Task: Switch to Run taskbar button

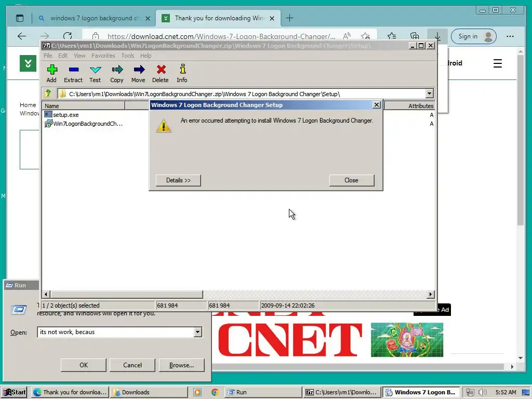Action: [x=263, y=392]
